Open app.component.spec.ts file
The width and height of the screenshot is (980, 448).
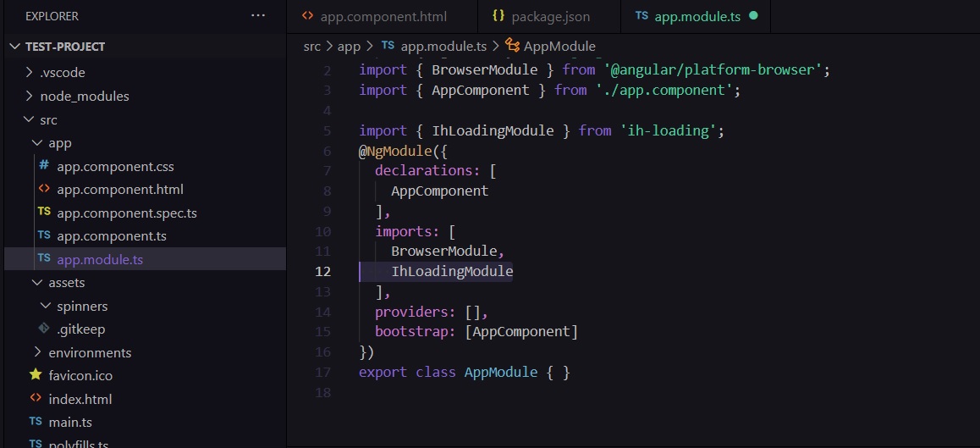tap(127, 213)
